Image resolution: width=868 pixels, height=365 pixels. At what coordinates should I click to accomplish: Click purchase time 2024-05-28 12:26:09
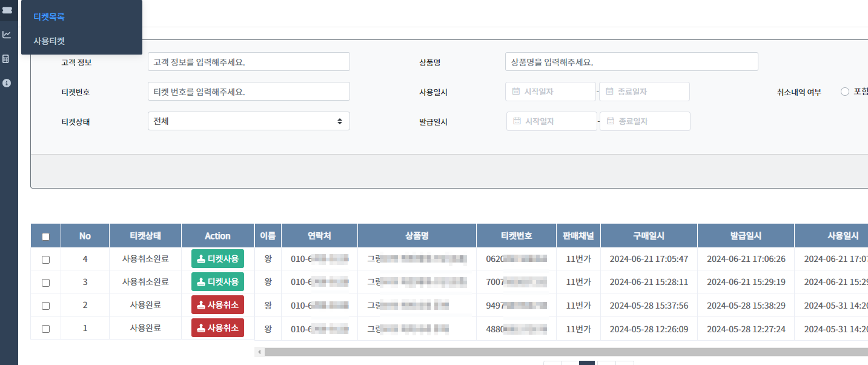click(649, 329)
